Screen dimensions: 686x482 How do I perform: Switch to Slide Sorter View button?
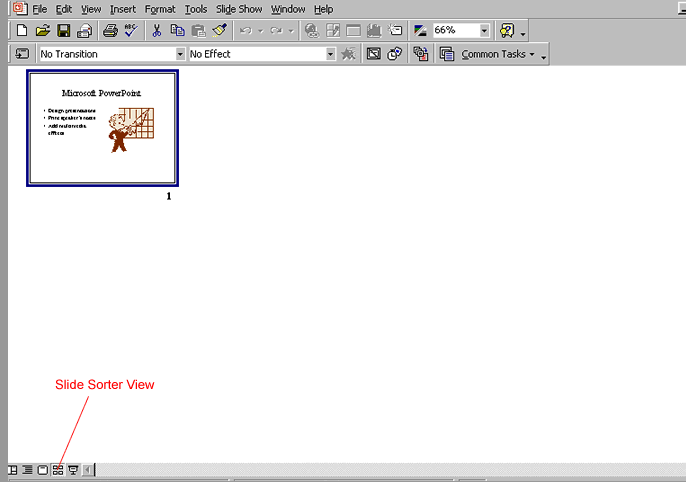(58, 469)
